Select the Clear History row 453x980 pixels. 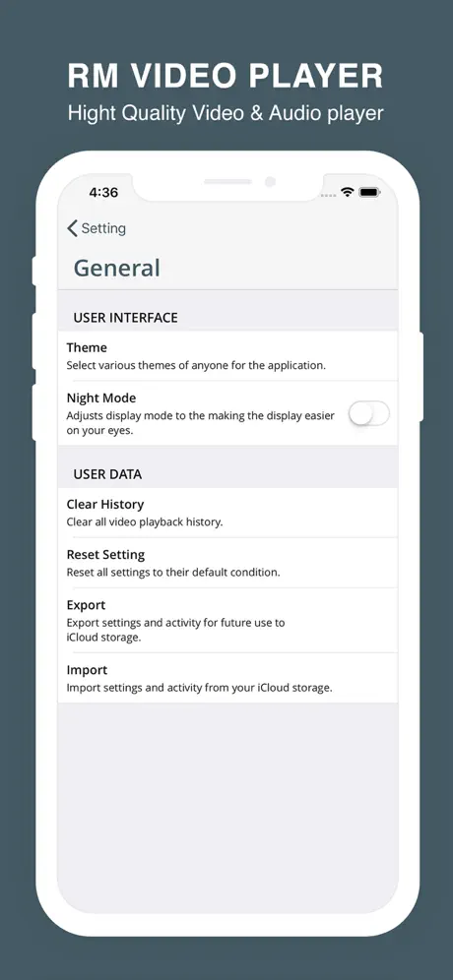[227, 513]
